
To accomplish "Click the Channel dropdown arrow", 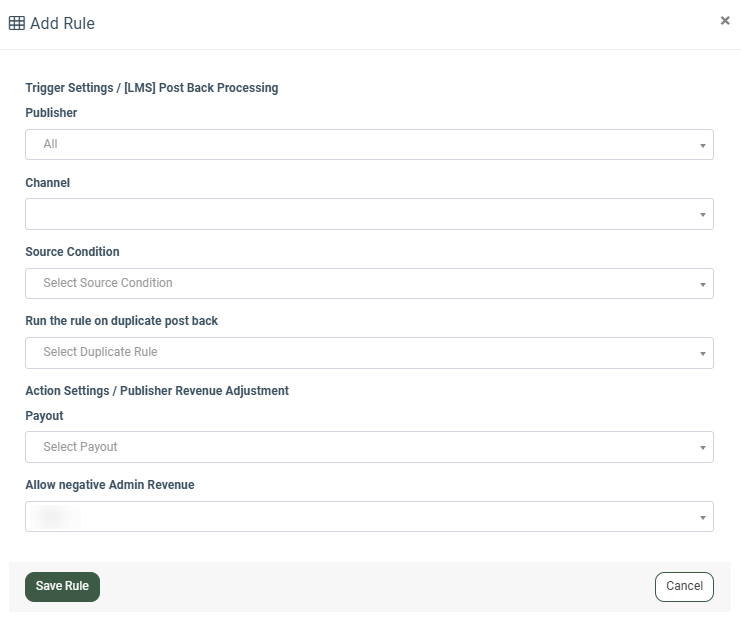I will 703,214.
